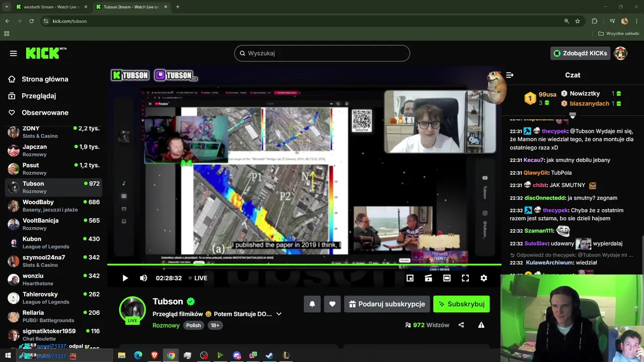644x362 pixels.
Task: Select the Tubson Stream browser tab
Action: click(131, 7)
